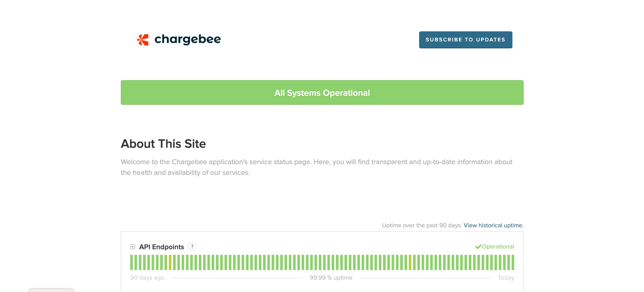This screenshot has width=644, height=292.
Task: Click the small widget tab at the bottom left
Action: click(51, 290)
